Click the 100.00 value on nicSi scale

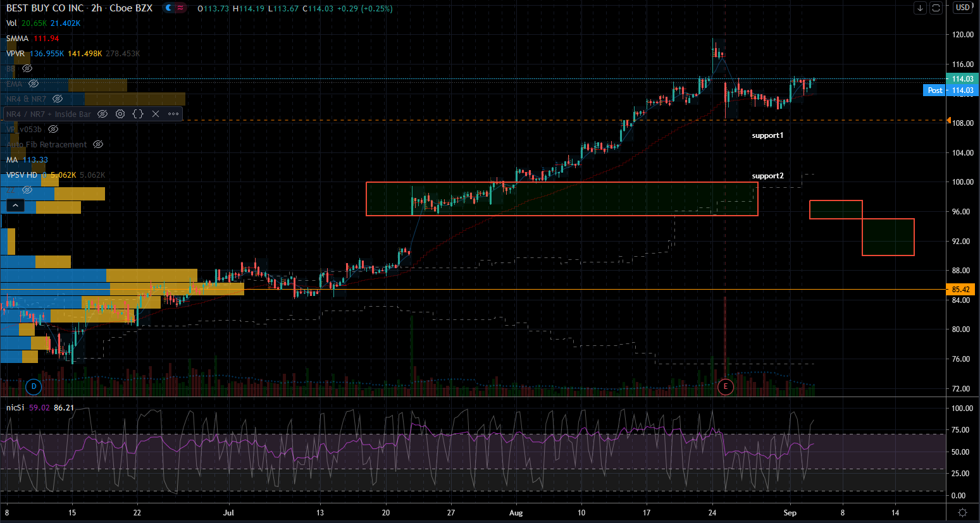tap(963, 409)
